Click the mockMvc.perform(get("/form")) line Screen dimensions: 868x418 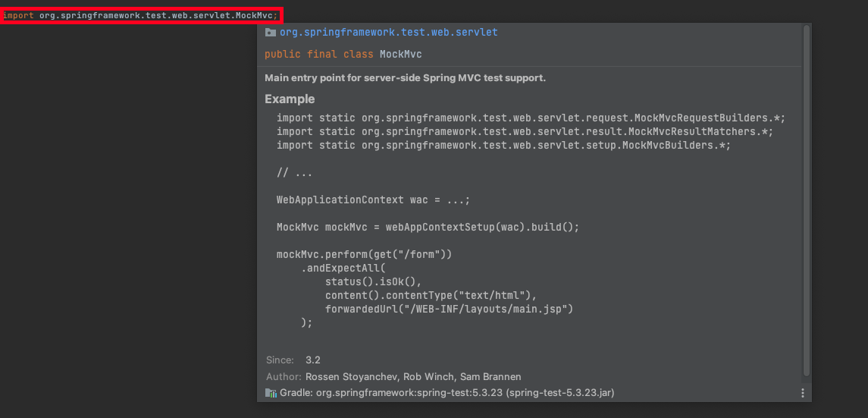coord(364,255)
